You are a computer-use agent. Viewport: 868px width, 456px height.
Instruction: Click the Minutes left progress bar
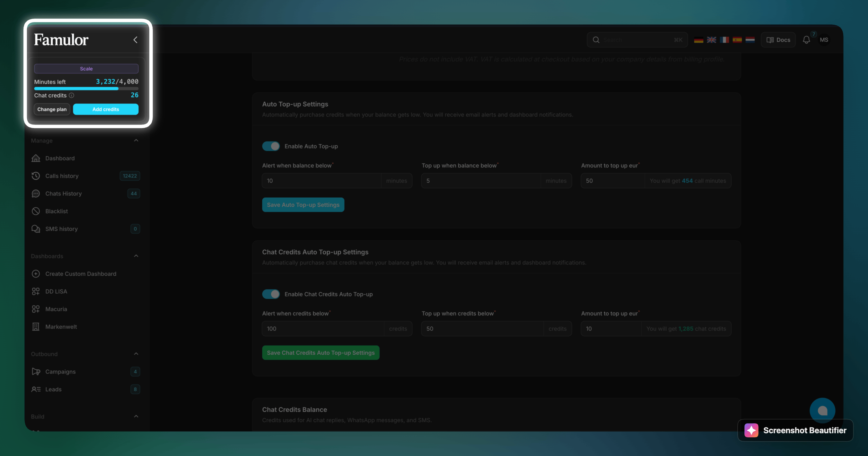point(86,89)
